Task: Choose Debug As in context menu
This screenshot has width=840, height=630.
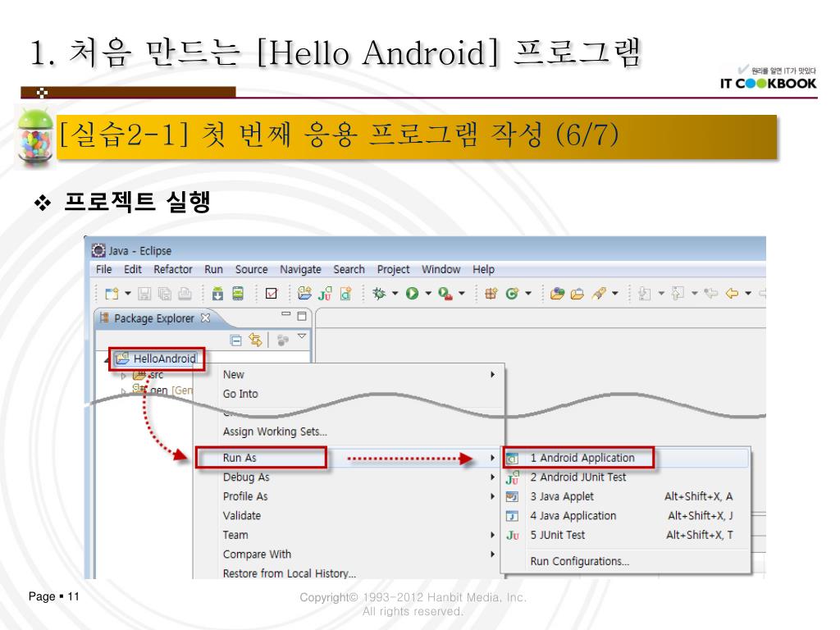Action: 349,477
